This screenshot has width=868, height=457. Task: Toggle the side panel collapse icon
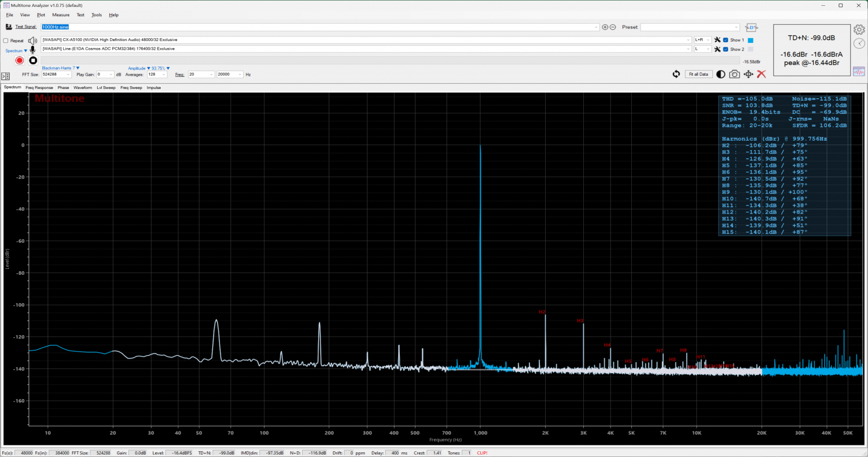coord(5,76)
